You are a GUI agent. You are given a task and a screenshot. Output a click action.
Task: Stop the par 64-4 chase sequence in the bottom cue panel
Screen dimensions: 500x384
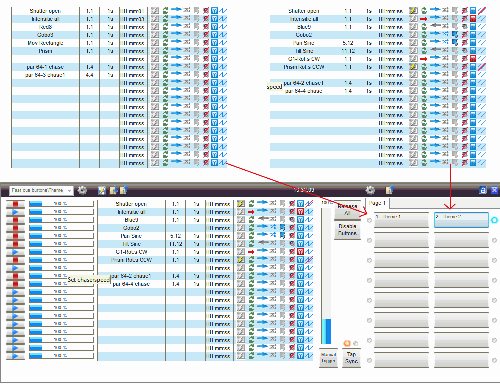(x=15, y=284)
